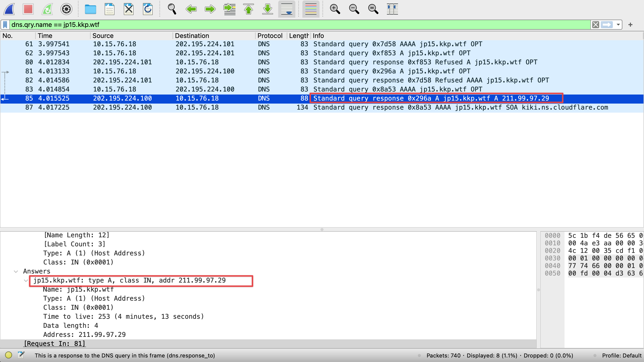Zoom in main window text
The height and width of the screenshot is (362, 644).
335,9
